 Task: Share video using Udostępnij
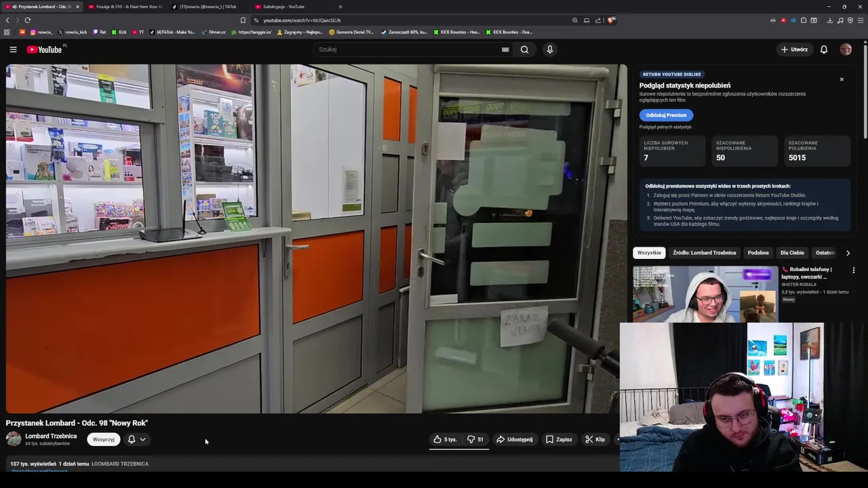tap(515, 439)
